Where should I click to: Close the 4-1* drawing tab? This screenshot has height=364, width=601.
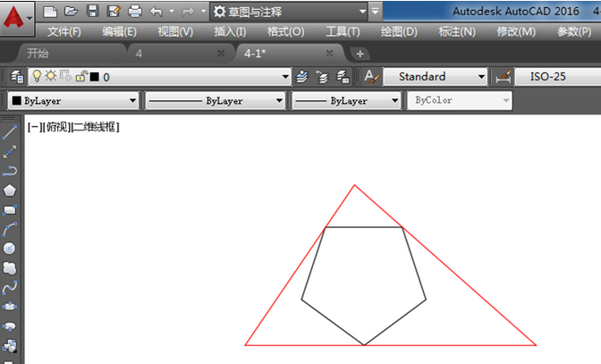coord(329,53)
